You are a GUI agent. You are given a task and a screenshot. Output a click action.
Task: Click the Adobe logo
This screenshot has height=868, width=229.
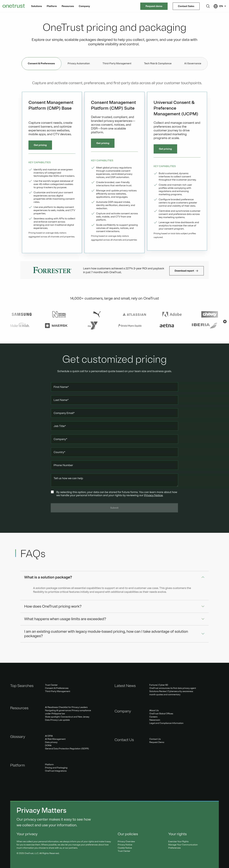[x=172, y=314]
